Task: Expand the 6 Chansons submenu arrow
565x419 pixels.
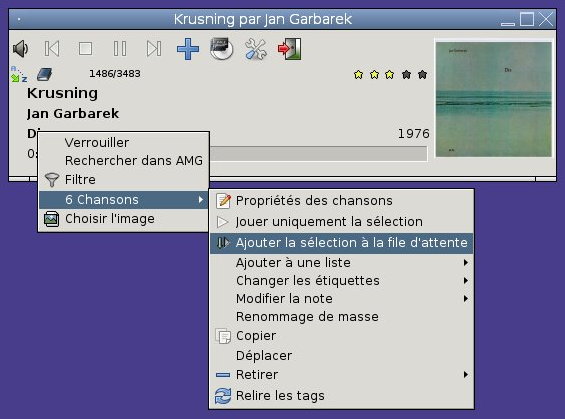Action: pyautogui.click(x=201, y=200)
